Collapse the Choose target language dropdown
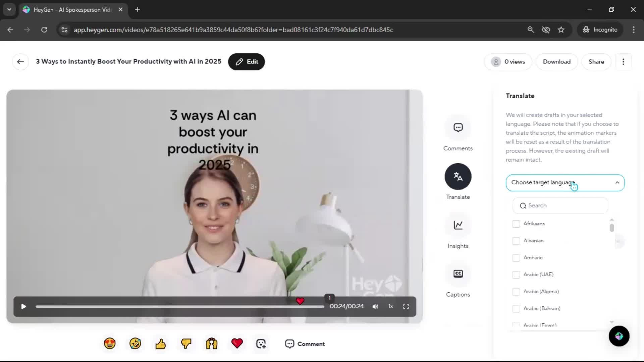This screenshot has width=644, height=362. point(617,183)
